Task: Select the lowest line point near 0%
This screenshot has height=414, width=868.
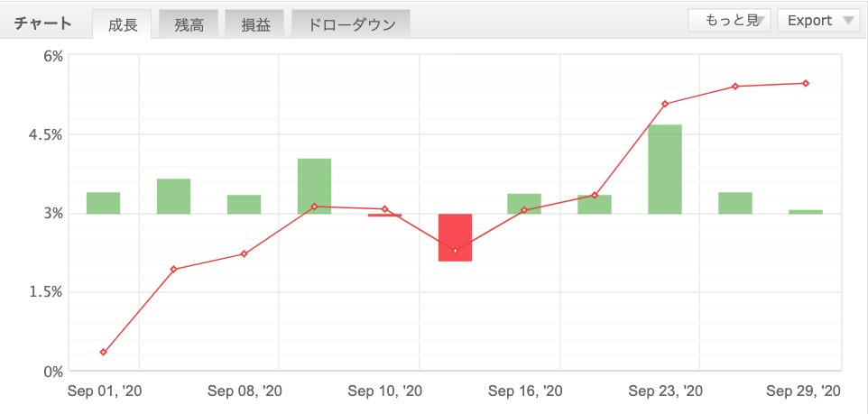Action: [x=104, y=352]
